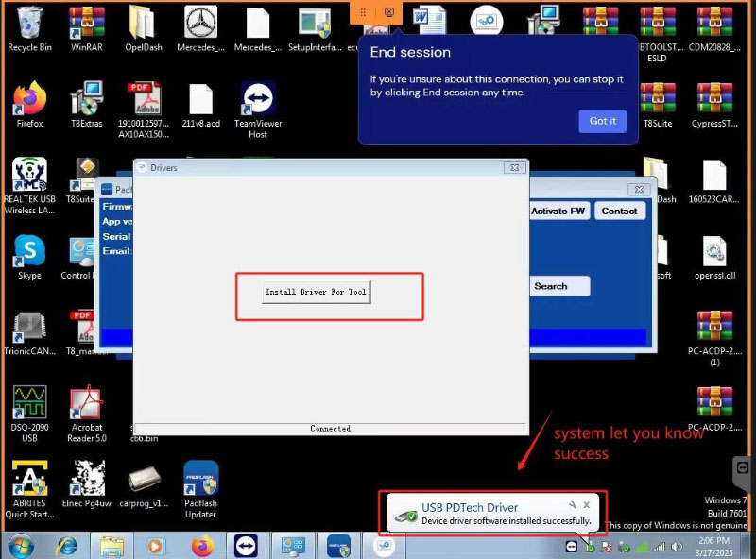Click the Search button
This screenshot has width=756, height=559.
click(550, 286)
